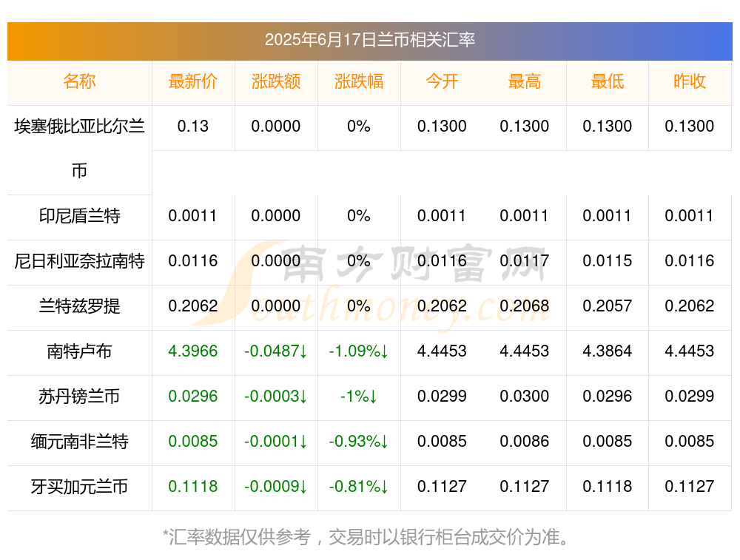Click the highest value 0.0086
The image size is (740, 560).
click(525, 442)
